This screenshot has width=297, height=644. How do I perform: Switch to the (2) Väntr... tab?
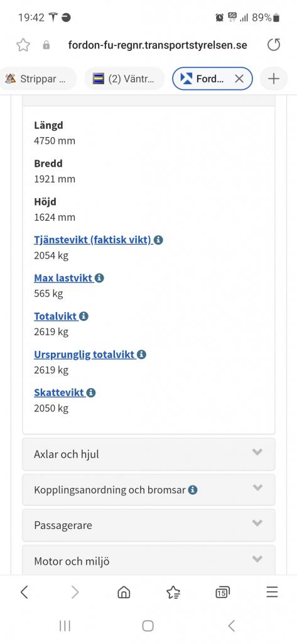125,79
